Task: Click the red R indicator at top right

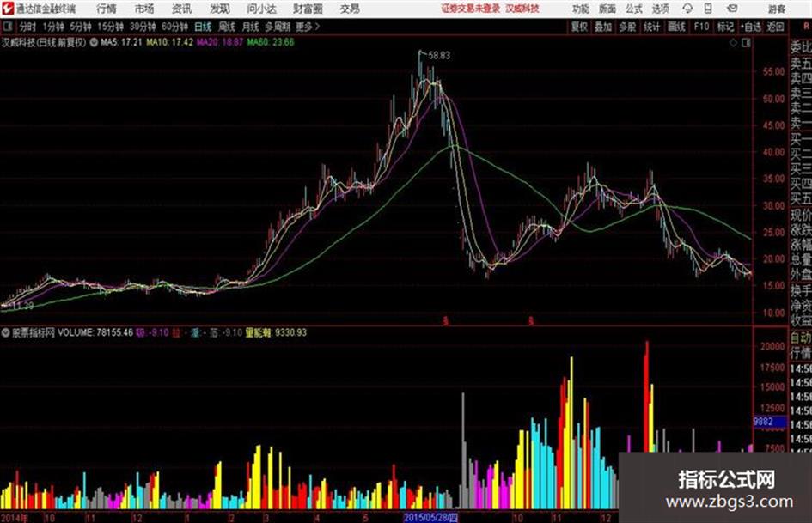Action: tap(806, 27)
